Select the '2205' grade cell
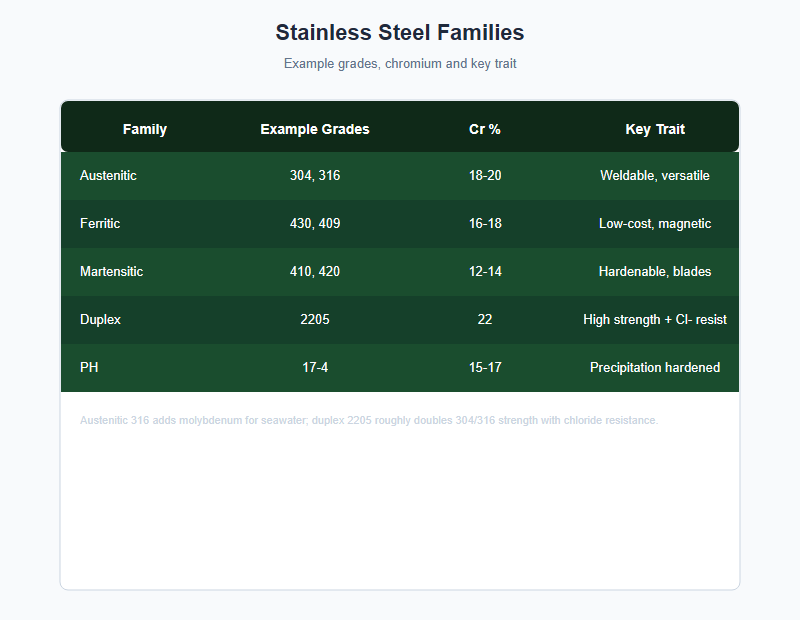This screenshot has width=800, height=620. pyautogui.click(x=315, y=320)
